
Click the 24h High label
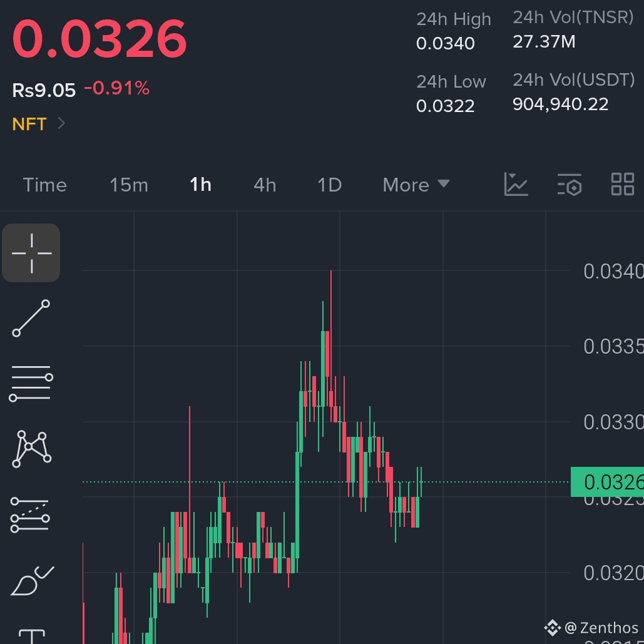(454, 19)
